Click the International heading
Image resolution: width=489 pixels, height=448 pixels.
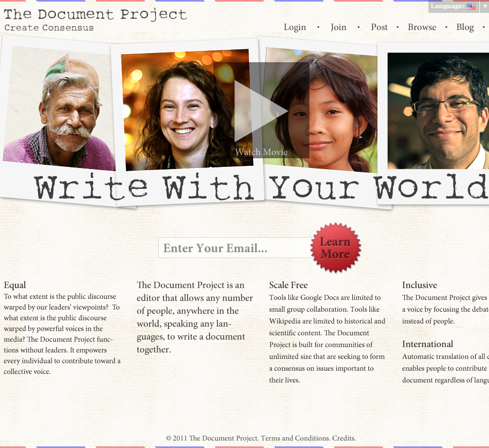tap(427, 344)
